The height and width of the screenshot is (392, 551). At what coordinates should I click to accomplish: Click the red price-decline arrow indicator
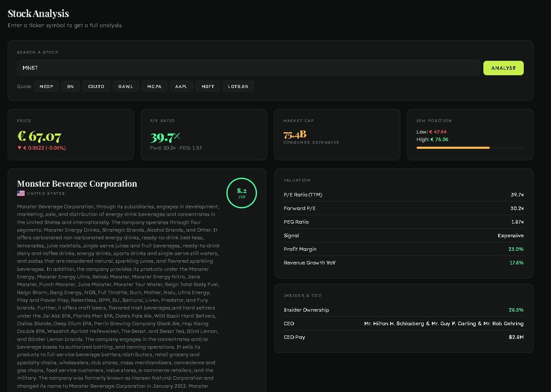20,149
